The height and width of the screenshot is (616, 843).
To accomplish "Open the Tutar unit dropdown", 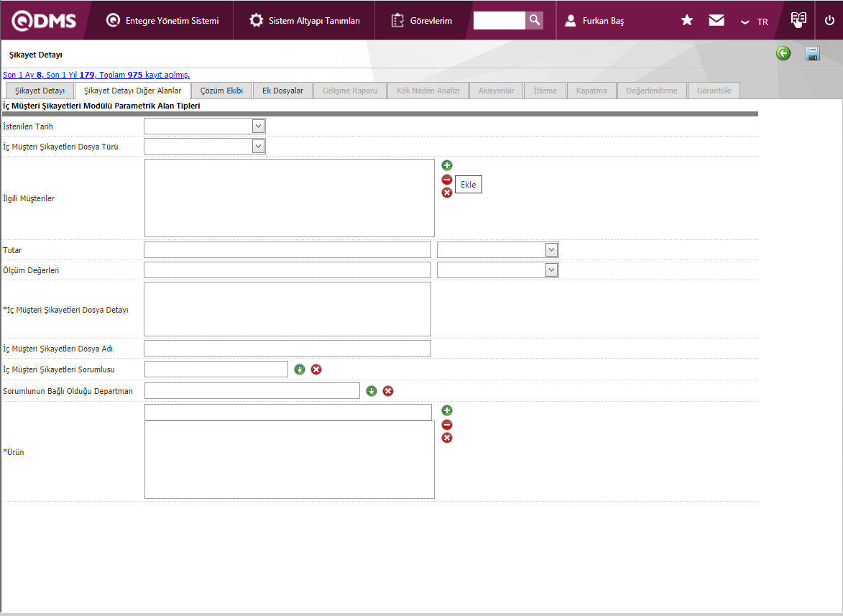I will tap(551, 249).
